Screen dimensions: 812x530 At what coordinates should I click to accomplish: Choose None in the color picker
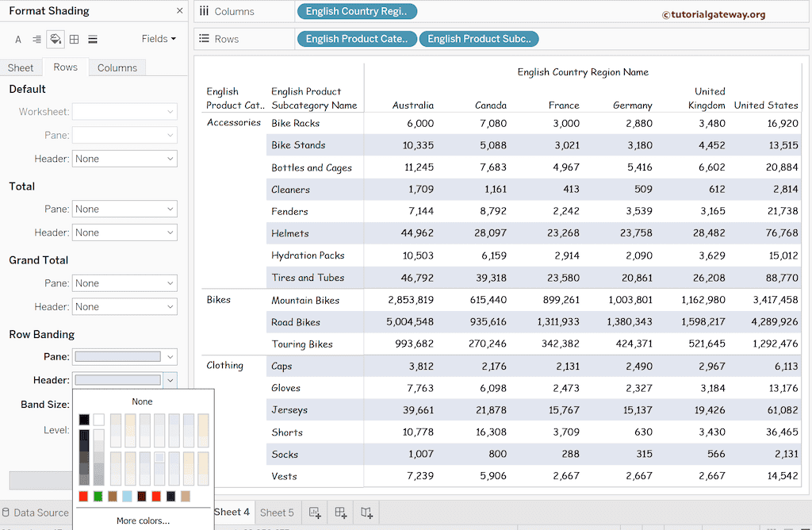pos(143,401)
